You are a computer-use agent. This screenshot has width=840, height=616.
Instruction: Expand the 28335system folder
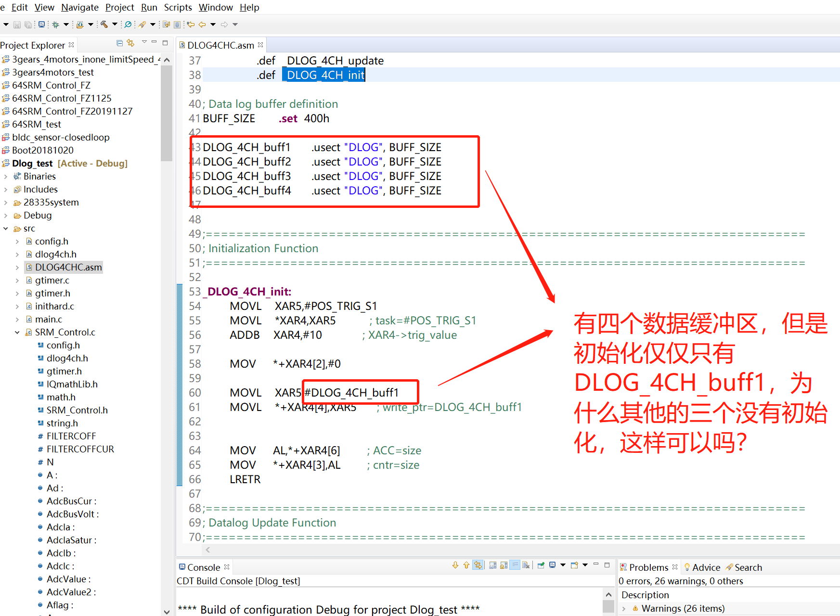point(6,203)
